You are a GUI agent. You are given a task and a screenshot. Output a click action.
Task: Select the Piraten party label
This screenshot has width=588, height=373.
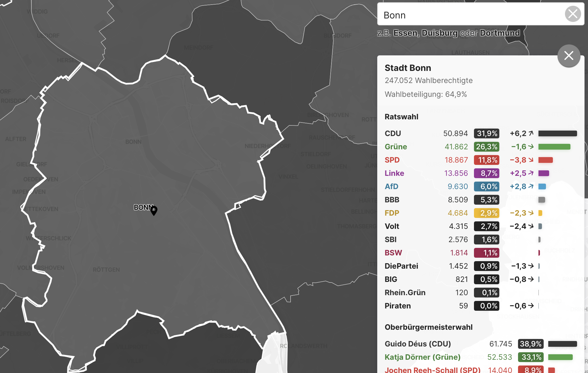(398, 306)
